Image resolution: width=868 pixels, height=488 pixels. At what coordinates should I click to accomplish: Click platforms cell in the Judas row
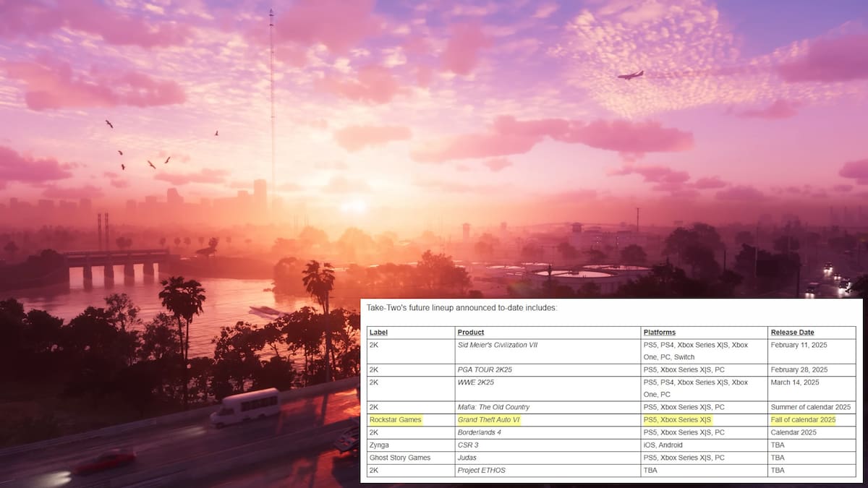point(684,458)
